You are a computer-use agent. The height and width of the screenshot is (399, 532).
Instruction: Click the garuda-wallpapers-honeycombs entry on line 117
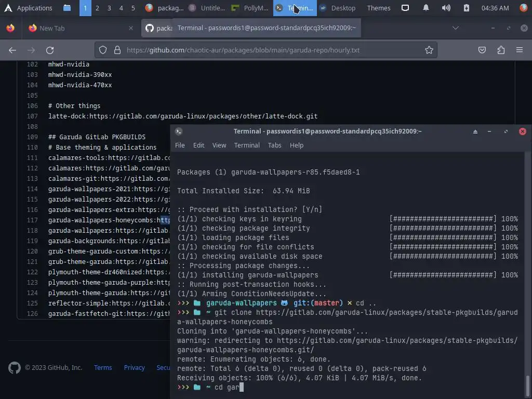click(x=109, y=220)
